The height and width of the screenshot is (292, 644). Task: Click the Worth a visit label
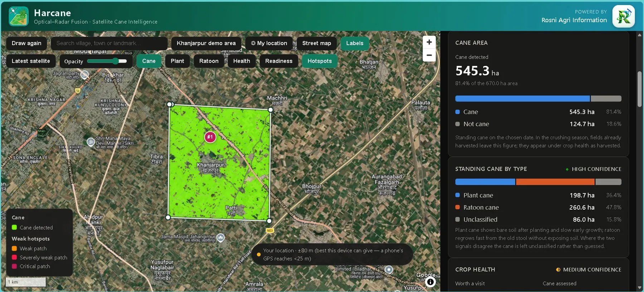pos(470,283)
